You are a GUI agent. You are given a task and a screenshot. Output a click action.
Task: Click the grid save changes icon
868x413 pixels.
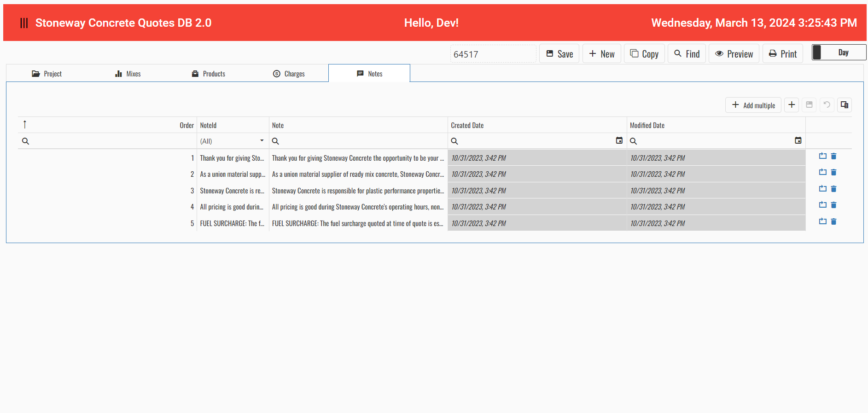[x=809, y=105]
